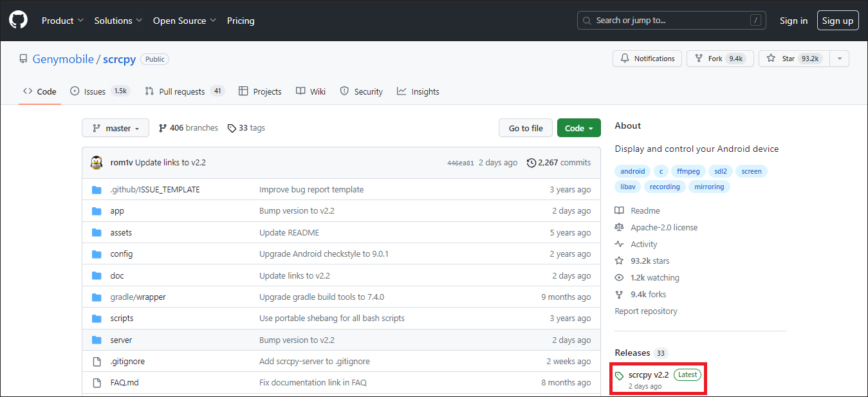Viewport: 868px width, 397px height.
Task: Open the Product menu in header
Action: pyautogui.click(x=62, y=21)
